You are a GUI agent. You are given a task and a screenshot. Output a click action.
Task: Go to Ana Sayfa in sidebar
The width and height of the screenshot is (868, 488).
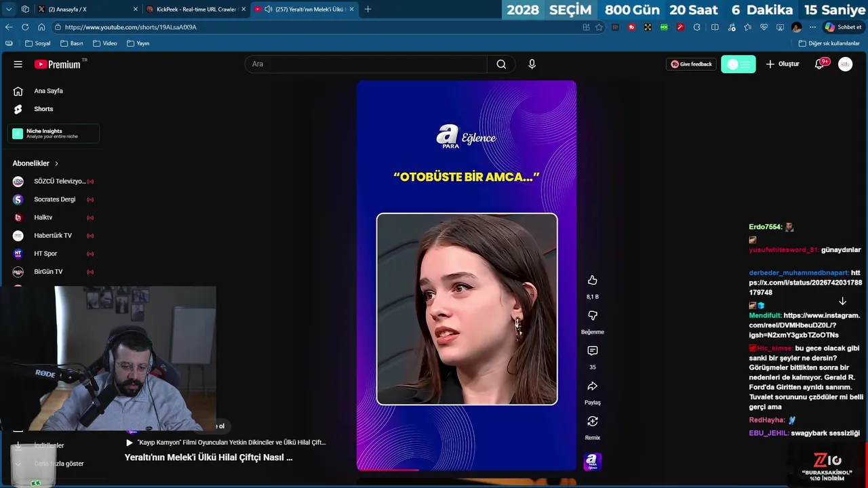[x=48, y=91]
